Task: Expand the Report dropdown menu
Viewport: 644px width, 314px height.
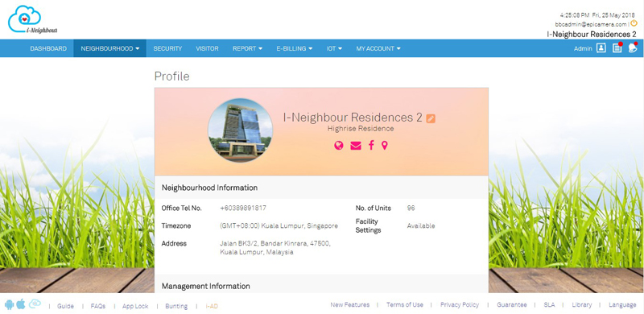Action: (x=247, y=48)
